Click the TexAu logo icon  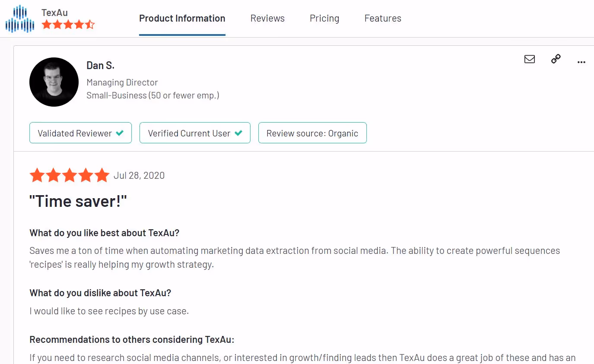(x=19, y=18)
